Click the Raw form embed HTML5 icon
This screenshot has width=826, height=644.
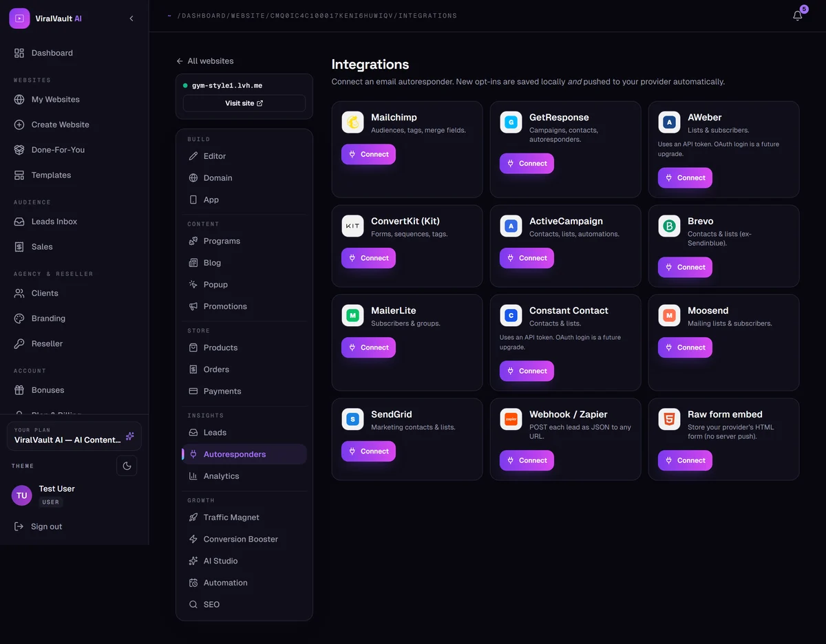pos(669,420)
